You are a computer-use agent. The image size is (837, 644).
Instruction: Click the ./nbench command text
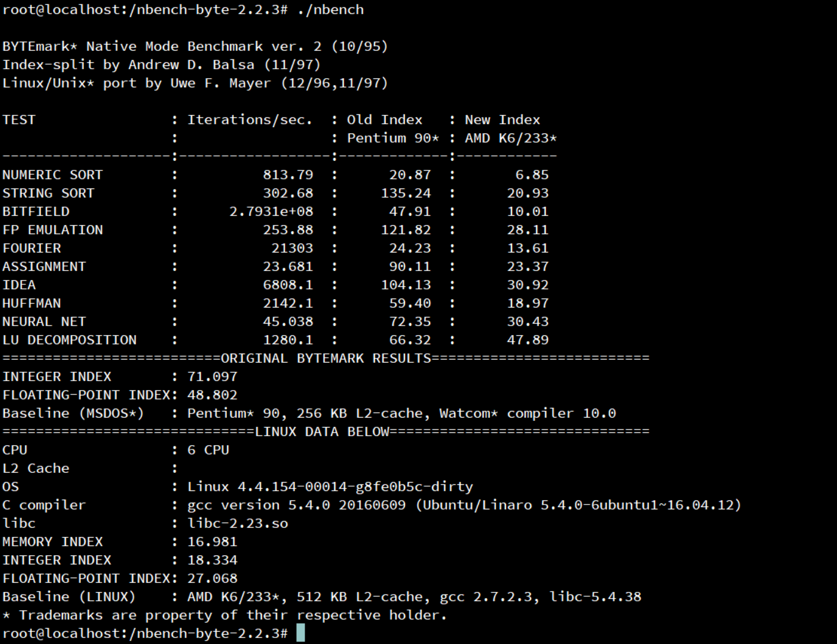330,10
